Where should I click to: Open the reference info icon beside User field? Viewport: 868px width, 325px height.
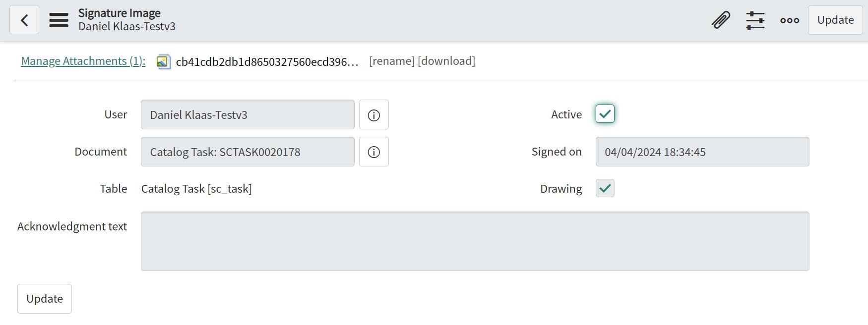(x=374, y=114)
